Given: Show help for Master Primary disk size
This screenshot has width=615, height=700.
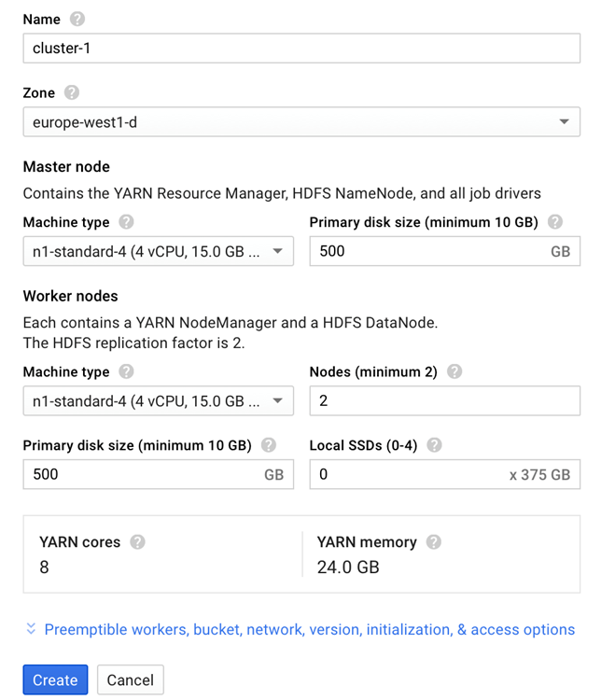Looking at the screenshot, I should click(x=555, y=222).
